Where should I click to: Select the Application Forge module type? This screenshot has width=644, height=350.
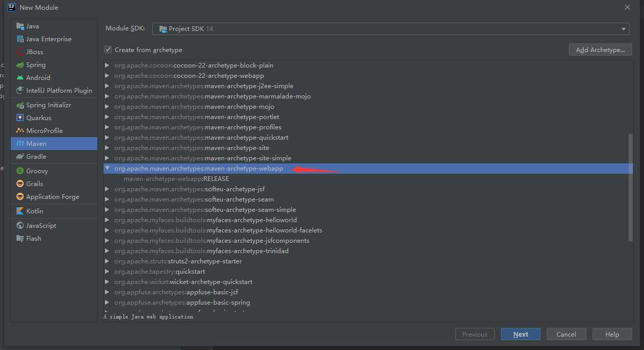click(x=54, y=197)
